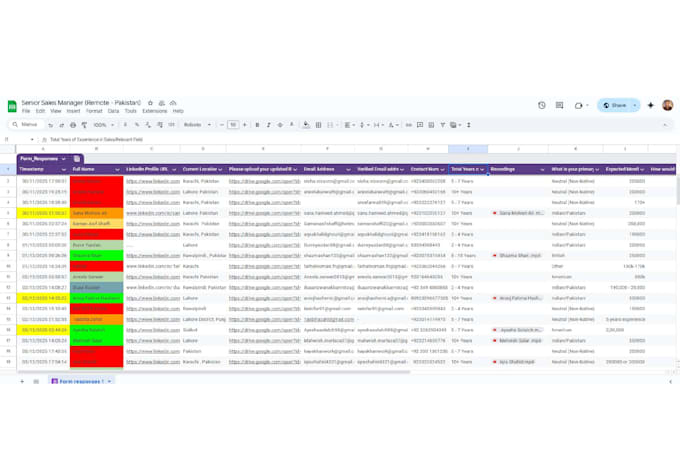Print the spreadsheet via printer icon
The image size is (680, 459).
tap(73, 125)
